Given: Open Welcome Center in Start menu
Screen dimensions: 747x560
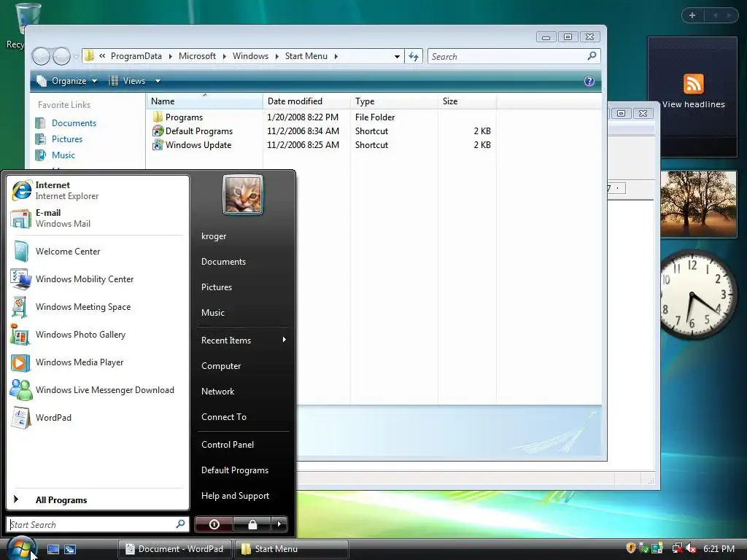Looking at the screenshot, I should click(x=98, y=252).
